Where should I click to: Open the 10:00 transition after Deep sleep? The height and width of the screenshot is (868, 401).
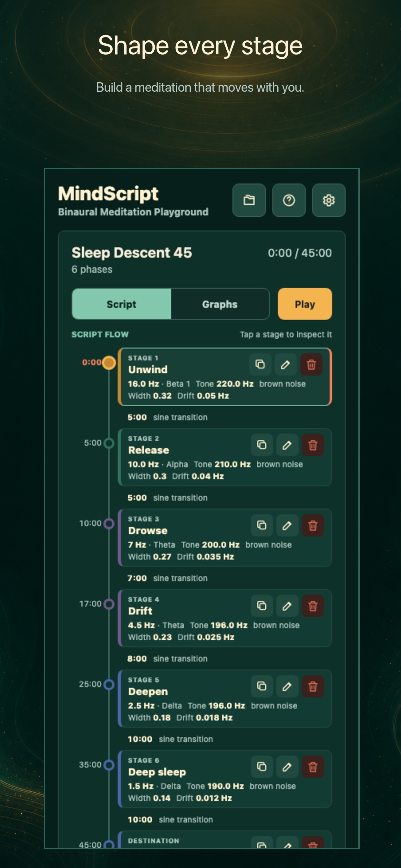coord(170,820)
